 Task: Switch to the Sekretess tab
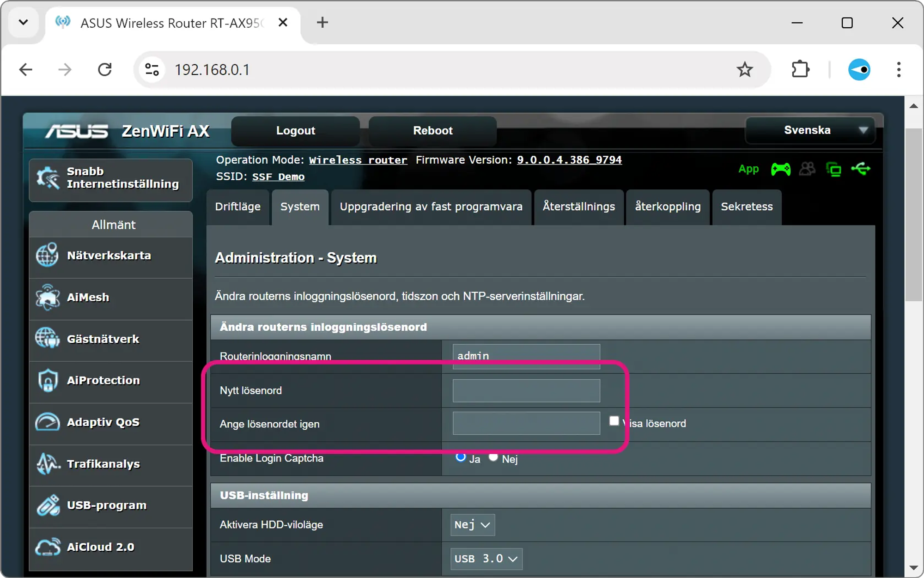(747, 207)
